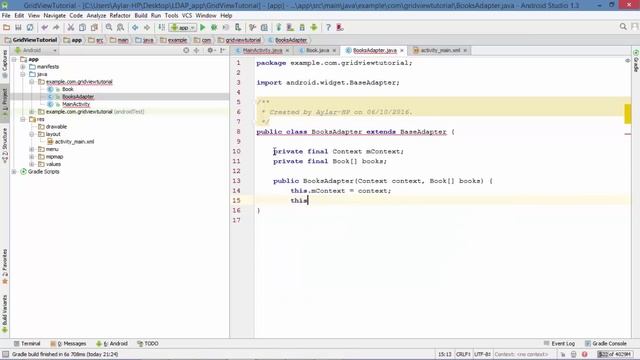Toggle the Captures tool window side tab
Viewport: 640px width, 360px height.
(4, 64)
